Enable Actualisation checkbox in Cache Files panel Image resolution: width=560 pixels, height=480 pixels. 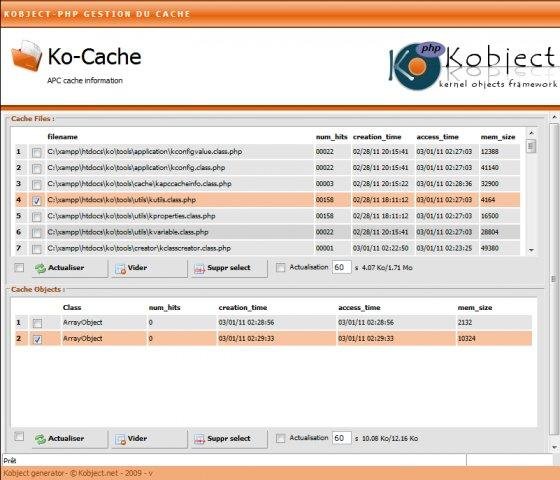coord(281,268)
